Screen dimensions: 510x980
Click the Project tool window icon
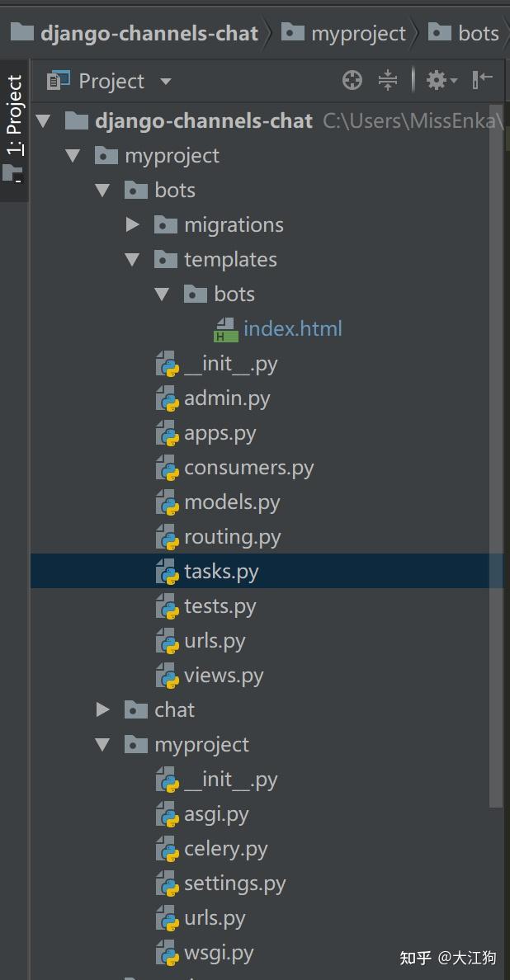(59, 80)
